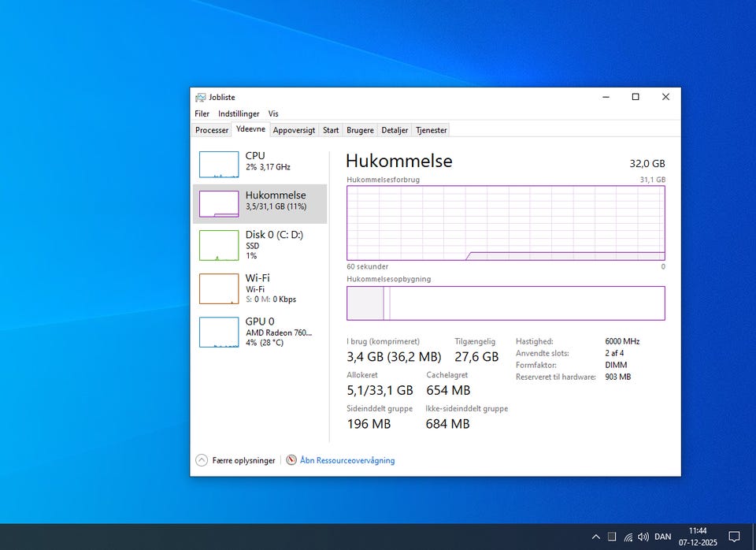Open the Wi-Fi network tray icon
The width and height of the screenshot is (756, 550).
pos(628,537)
